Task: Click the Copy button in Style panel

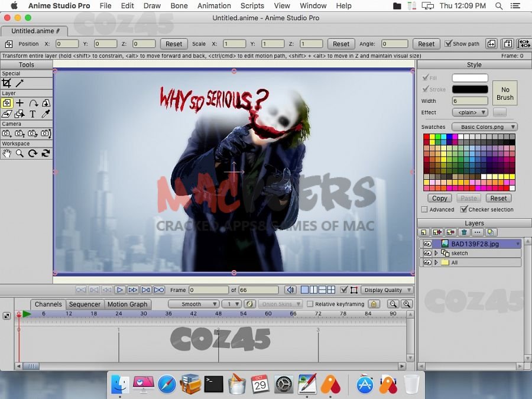Action: point(440,199)
